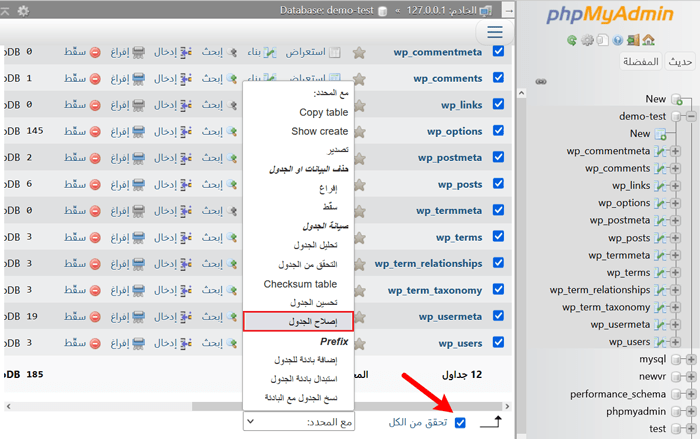This screenshot has width=700, height=439.
Task: Open phpMyAdmin home icon
Action: pos(649,40)
